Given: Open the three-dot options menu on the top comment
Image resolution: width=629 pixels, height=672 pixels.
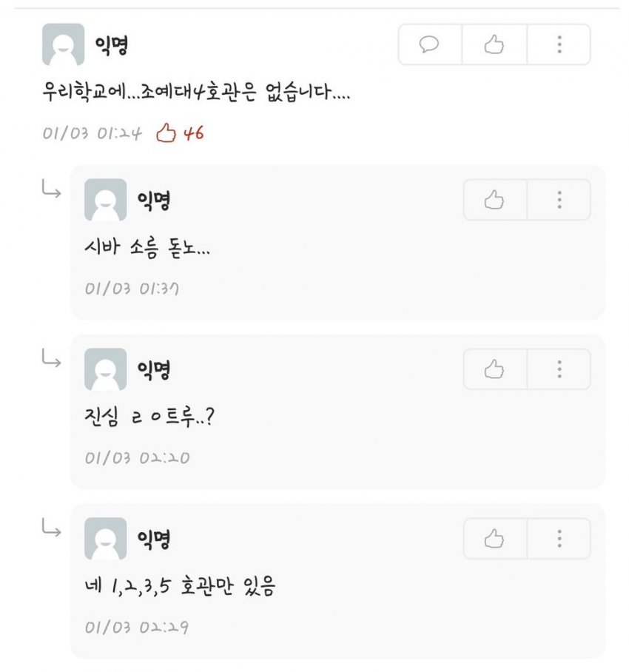Looking at the screenshot, I should click(x=557, y=45).
